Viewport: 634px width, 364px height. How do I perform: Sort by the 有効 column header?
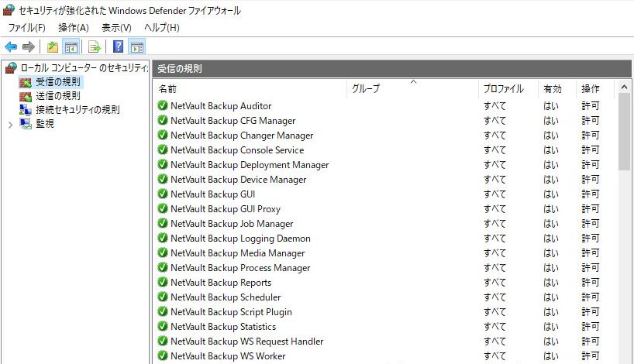point(557,89)
